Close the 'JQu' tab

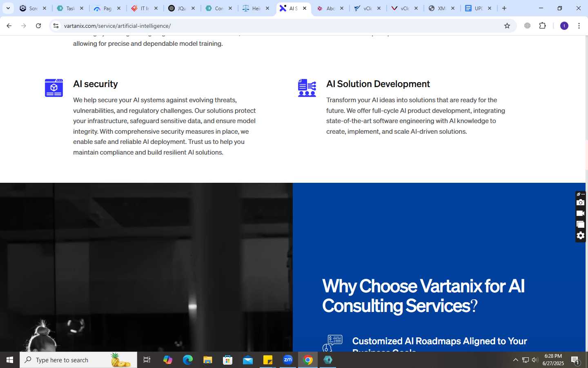193,8
